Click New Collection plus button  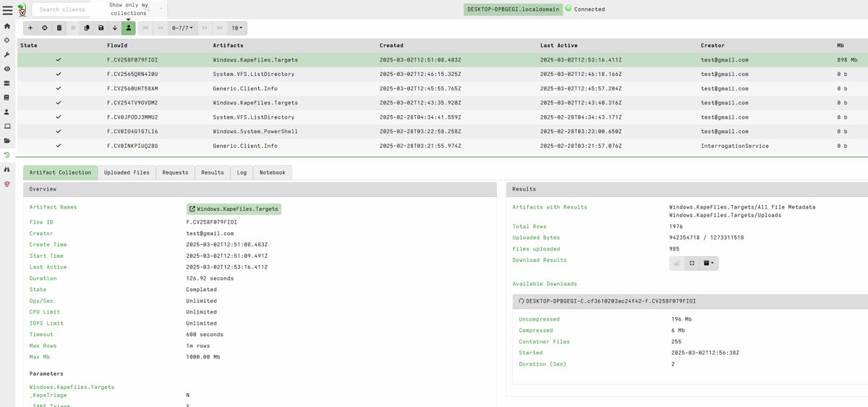pos(30,28)
